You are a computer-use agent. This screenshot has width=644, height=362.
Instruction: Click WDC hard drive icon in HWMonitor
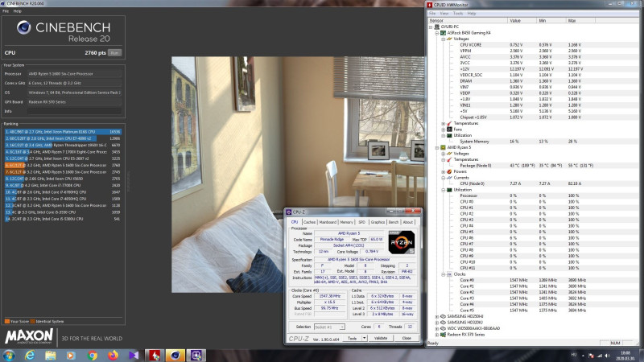tap(444, 328)
